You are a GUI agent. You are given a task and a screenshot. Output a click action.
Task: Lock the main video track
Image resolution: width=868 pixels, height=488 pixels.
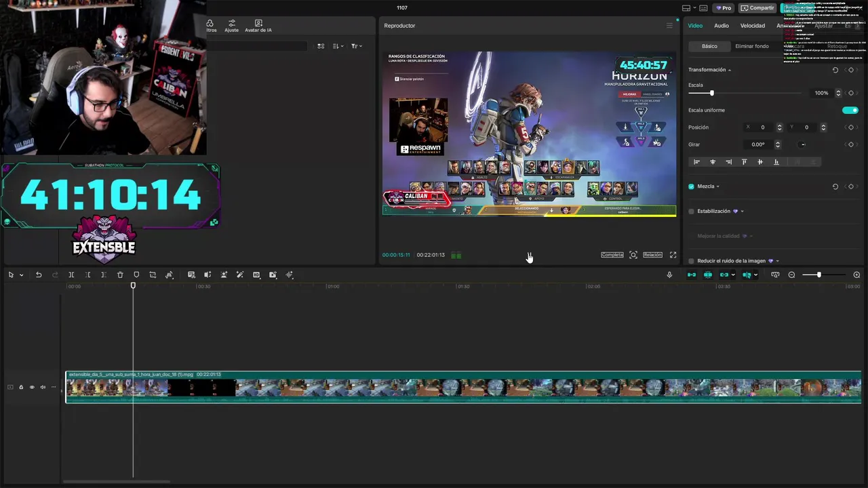21,387
